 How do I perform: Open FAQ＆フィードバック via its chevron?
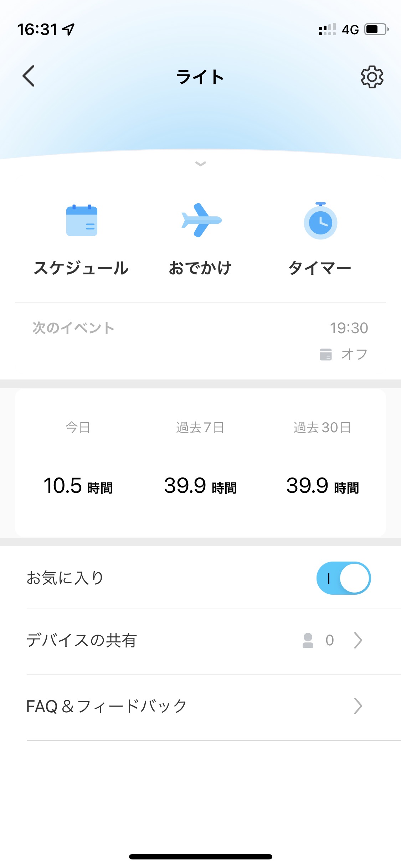click(x=358, y=706)
